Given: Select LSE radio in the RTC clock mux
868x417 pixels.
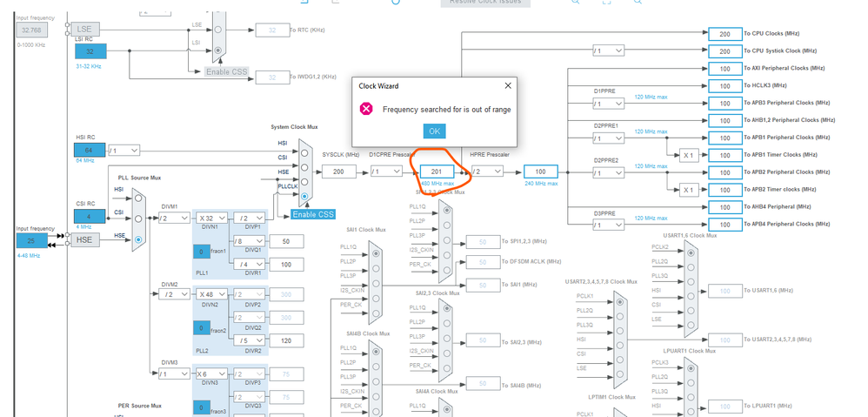Looking at the screenshot, I should coord(218,30).
